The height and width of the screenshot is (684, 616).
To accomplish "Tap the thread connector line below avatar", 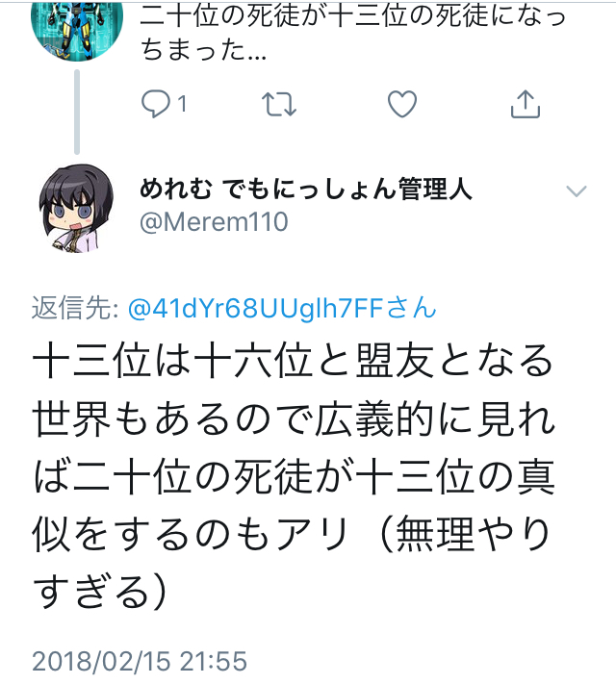I will pyautogui.click(x=77, y=112).
